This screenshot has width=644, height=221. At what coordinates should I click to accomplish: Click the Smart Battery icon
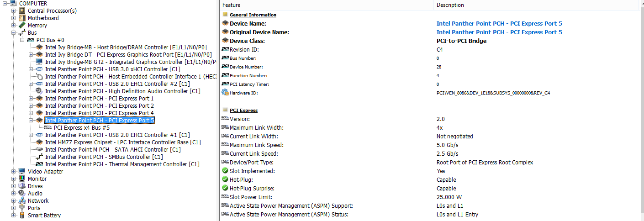tap(22, 215)
